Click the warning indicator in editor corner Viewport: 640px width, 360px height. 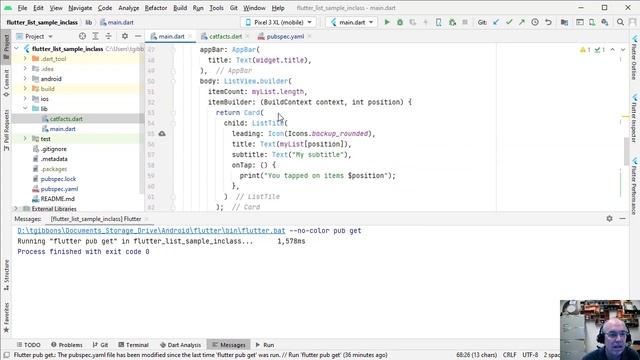(x=585, y=50)
